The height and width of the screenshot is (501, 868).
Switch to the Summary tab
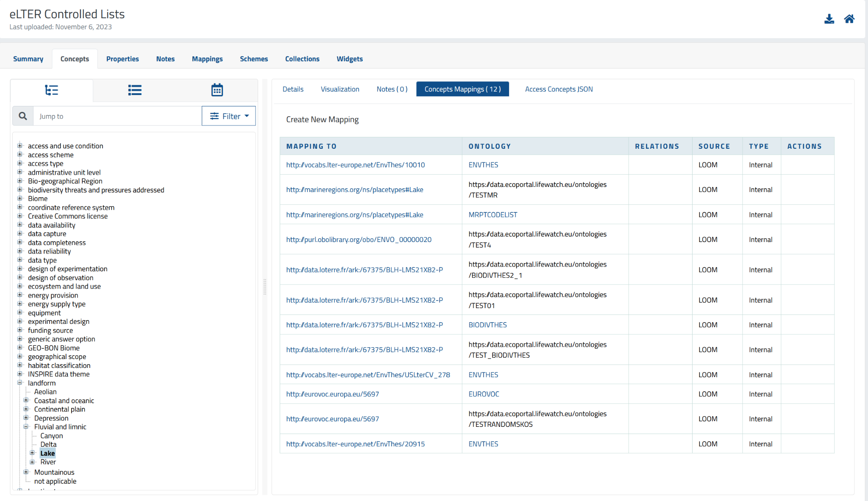[28, 58]
